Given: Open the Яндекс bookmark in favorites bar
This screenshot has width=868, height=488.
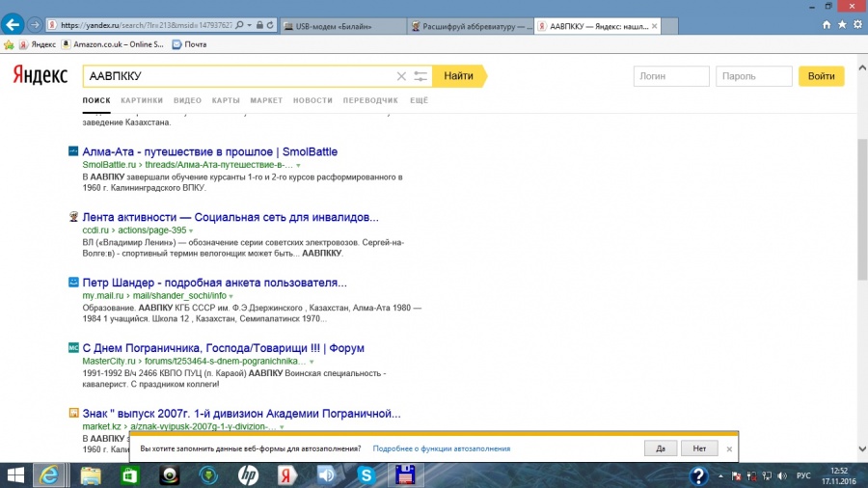Looking at the screenshot, I should (x=37, y=44).
